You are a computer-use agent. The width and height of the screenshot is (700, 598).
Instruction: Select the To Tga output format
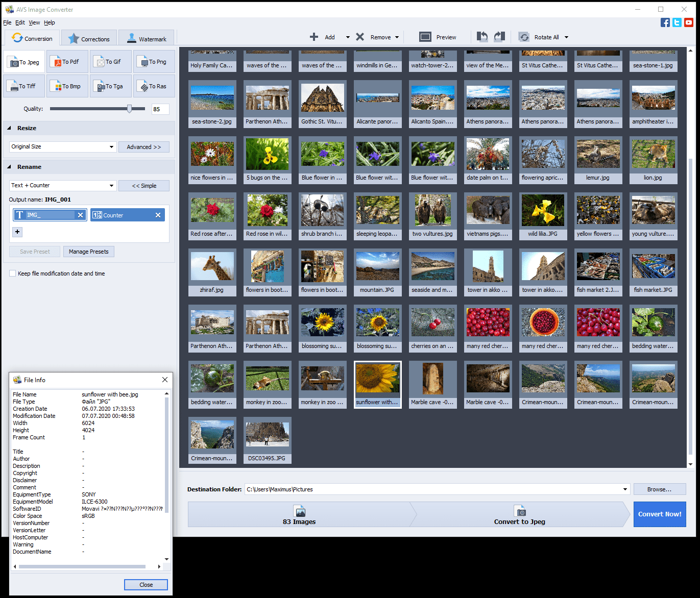(111, 86)
